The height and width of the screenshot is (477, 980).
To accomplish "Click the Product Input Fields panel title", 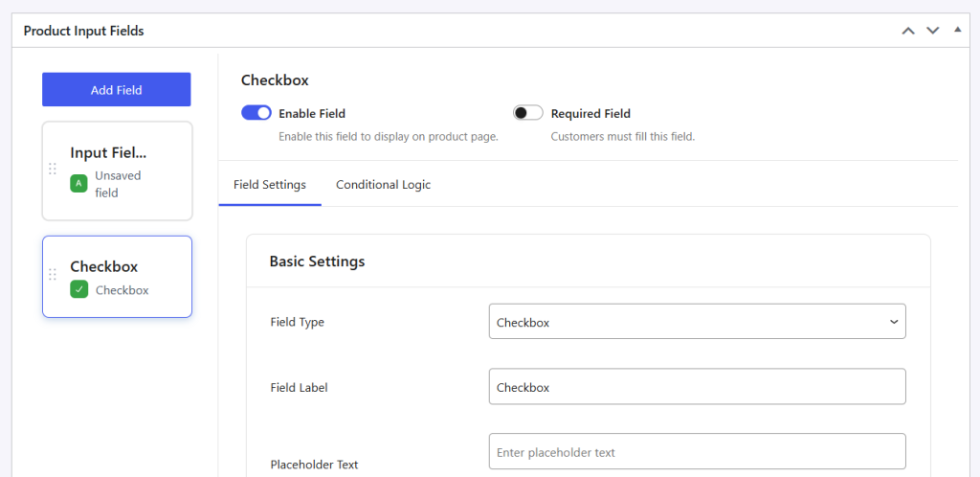I will pyautogui.click(x=84, y=32).
